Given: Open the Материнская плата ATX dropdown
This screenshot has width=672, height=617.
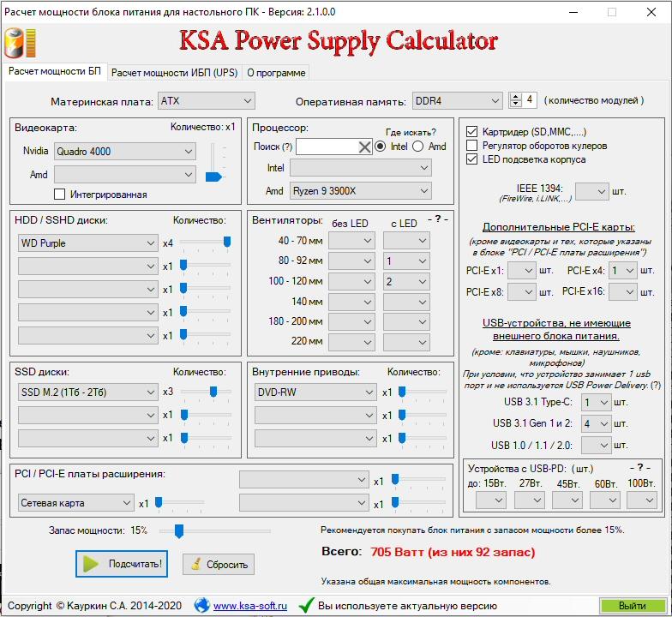Looking at the screenshot, I should tap(206, 101).
